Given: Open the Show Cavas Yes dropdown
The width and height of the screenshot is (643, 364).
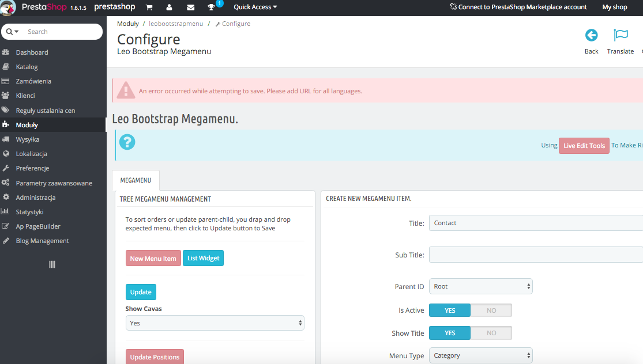Looking at the screenshot, I should tap(215, 323).
